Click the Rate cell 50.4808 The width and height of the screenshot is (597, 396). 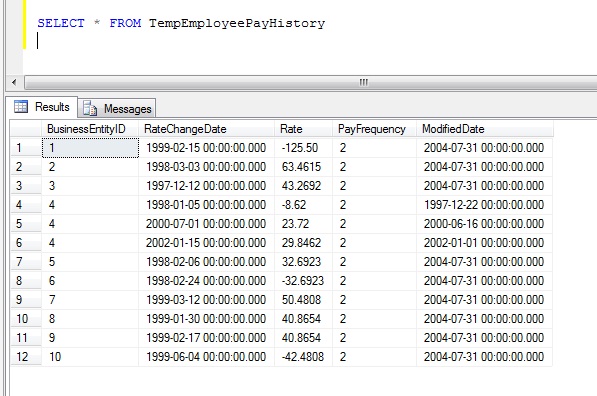pos(303,300)
